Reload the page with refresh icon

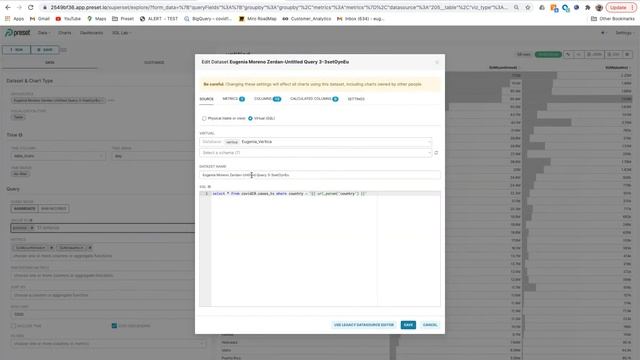tap(31, 7)
